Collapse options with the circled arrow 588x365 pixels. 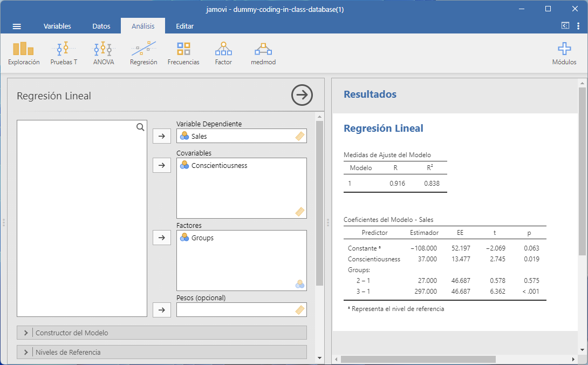pos(302,95)
